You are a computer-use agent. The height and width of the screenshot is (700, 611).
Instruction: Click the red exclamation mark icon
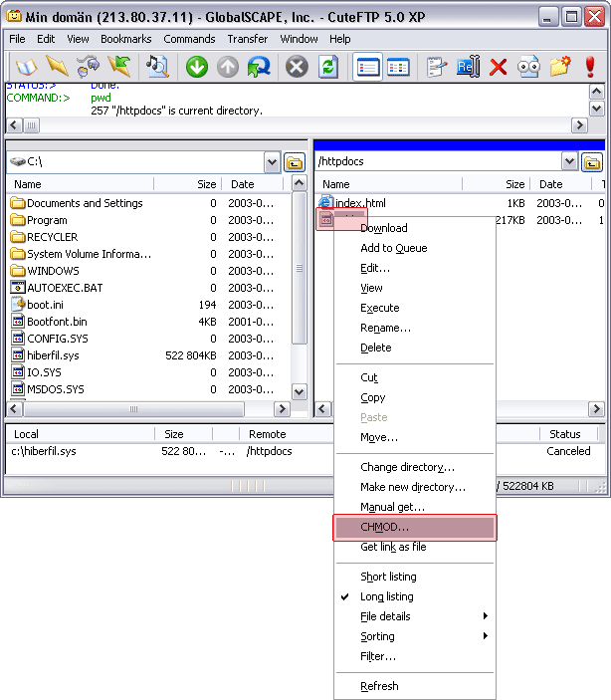(590, 67)
